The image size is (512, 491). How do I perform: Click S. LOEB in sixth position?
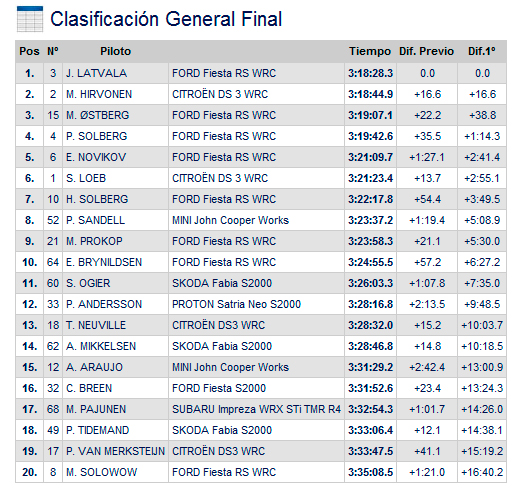point(86,178)
